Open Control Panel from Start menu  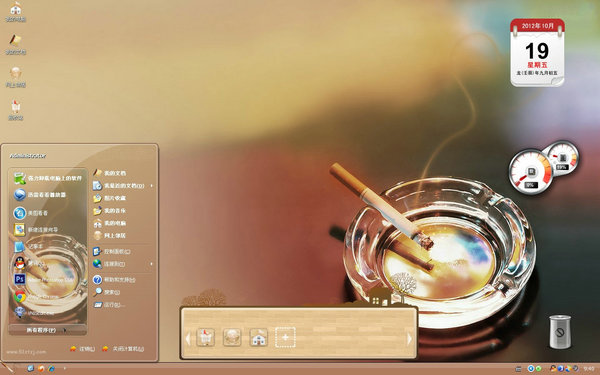click(112, 251)
